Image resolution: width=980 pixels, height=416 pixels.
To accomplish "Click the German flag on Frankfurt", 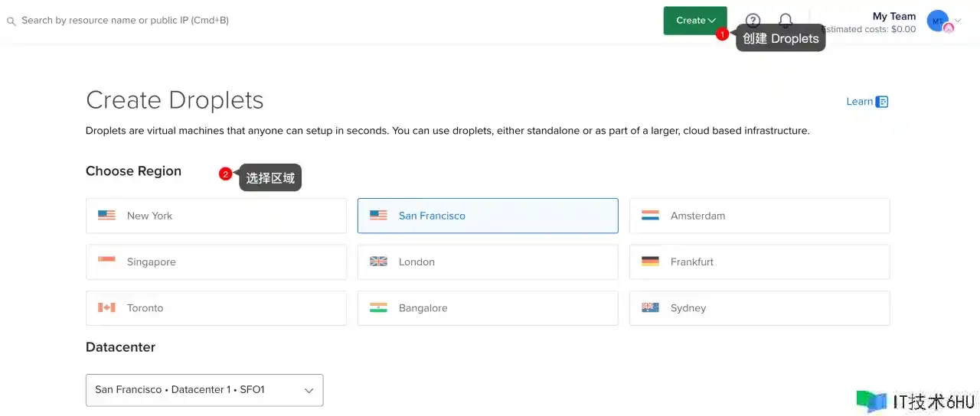I will [x=650, y=262].
